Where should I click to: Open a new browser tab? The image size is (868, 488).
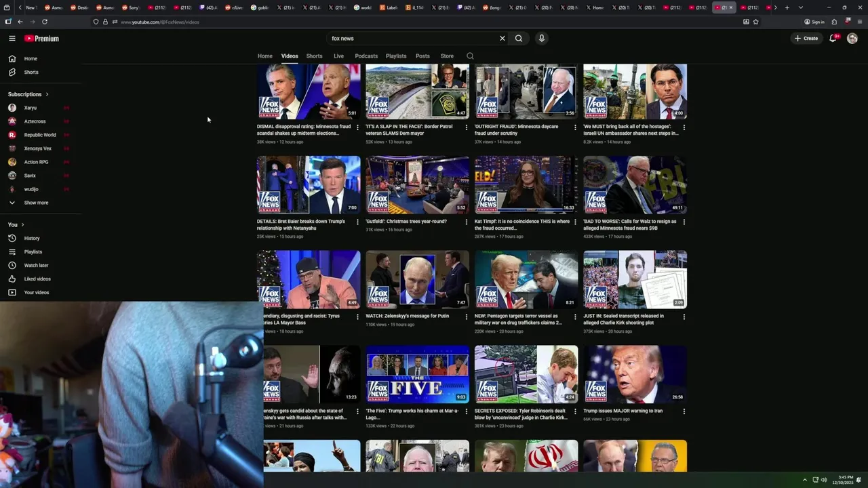(787, 7)
